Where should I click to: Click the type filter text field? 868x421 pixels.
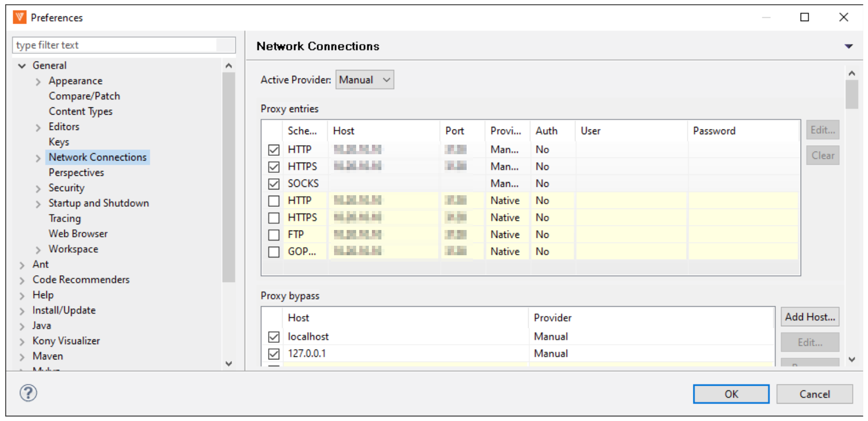pos(116,45)
